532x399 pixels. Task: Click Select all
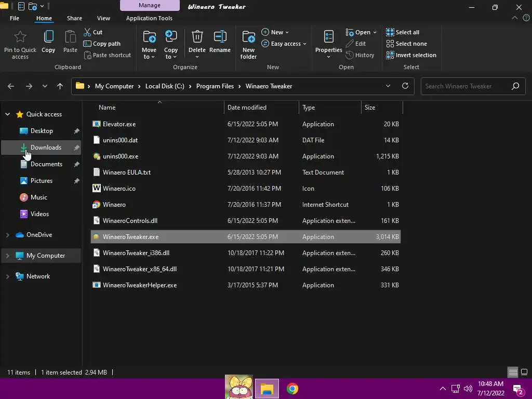(x=403, y=32)
